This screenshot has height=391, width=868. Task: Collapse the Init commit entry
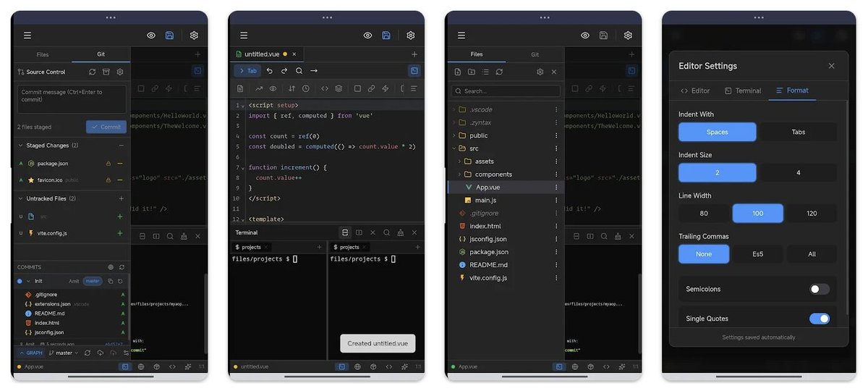(28, 281)
